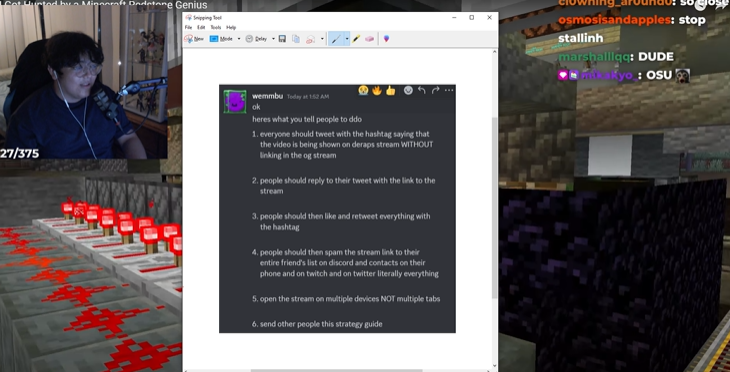
Task: Click list item 1 about tweeting the hashtag
Action: click(x=343, y=144)
